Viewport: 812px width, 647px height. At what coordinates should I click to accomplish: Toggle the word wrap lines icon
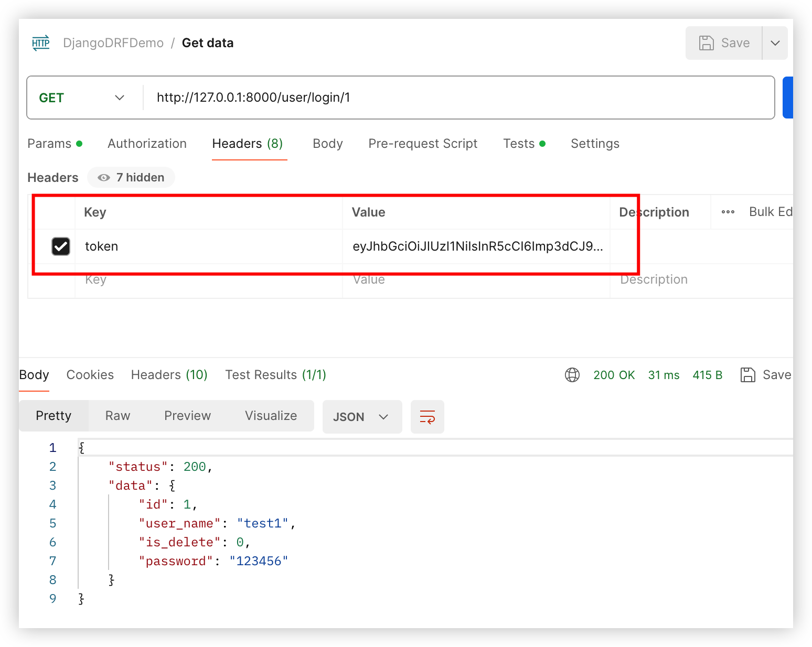click(427, 417)
